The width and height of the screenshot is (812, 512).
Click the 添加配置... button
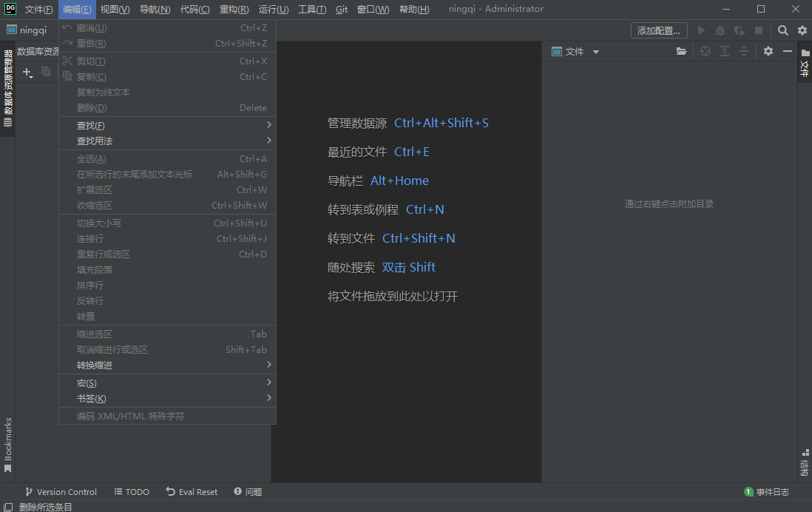(x=659, y=30)
